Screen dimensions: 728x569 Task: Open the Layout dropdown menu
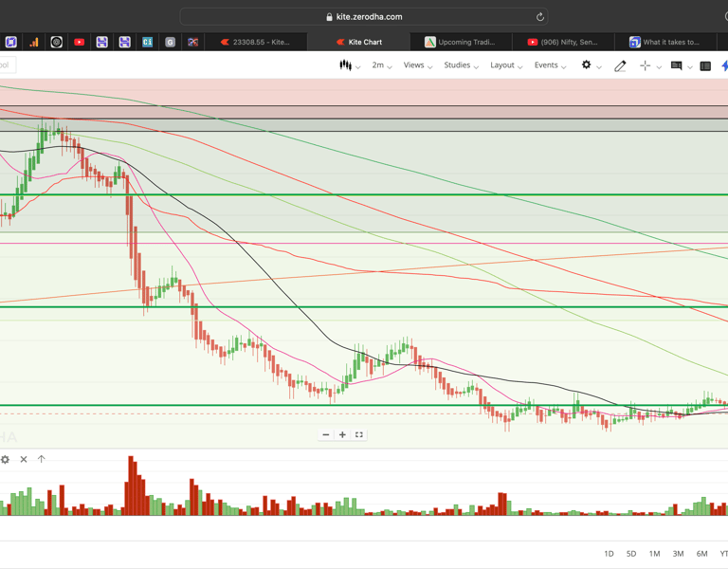pyautogui.click(x=506, y=65)
